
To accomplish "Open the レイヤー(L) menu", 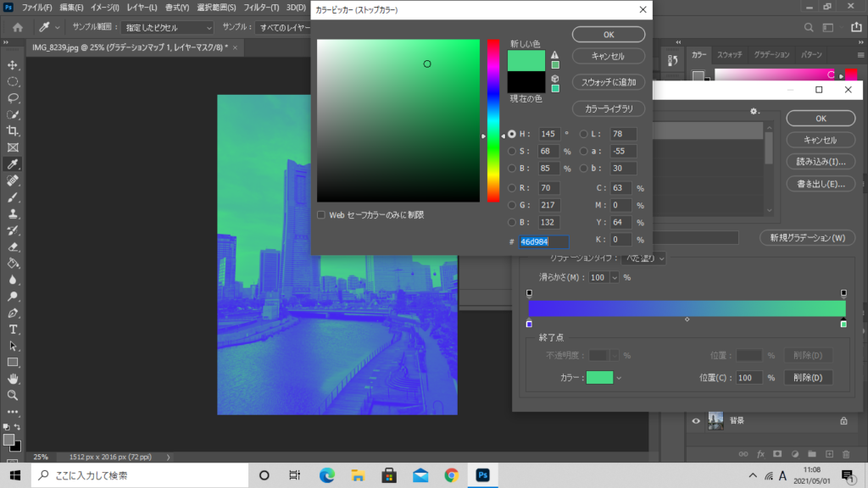I will 142,8.
